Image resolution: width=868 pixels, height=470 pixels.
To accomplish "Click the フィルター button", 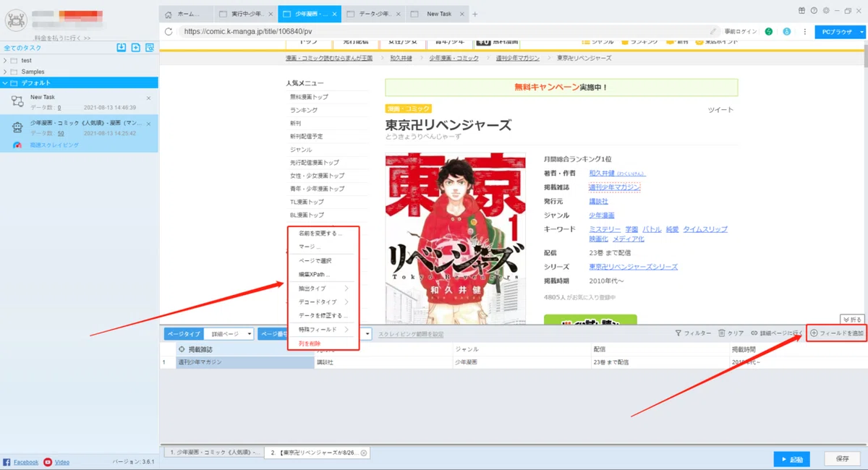I will pos(693,333).
